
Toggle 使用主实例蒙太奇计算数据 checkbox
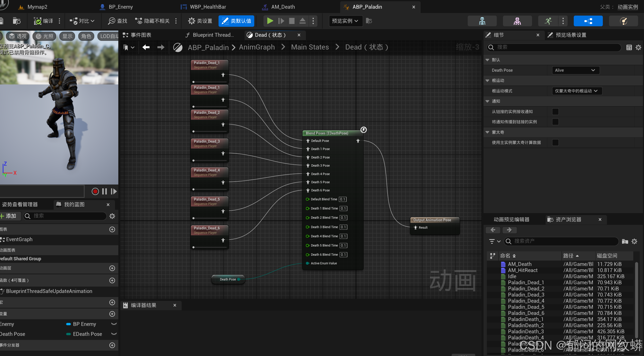[x=555, y=142]
